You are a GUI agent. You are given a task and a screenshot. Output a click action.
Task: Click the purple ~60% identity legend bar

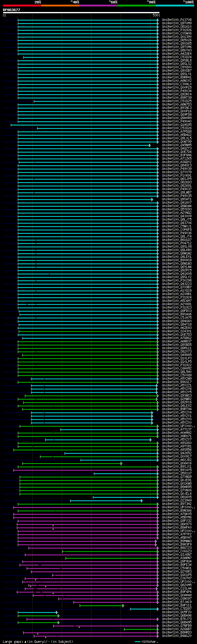pos(98,6)
